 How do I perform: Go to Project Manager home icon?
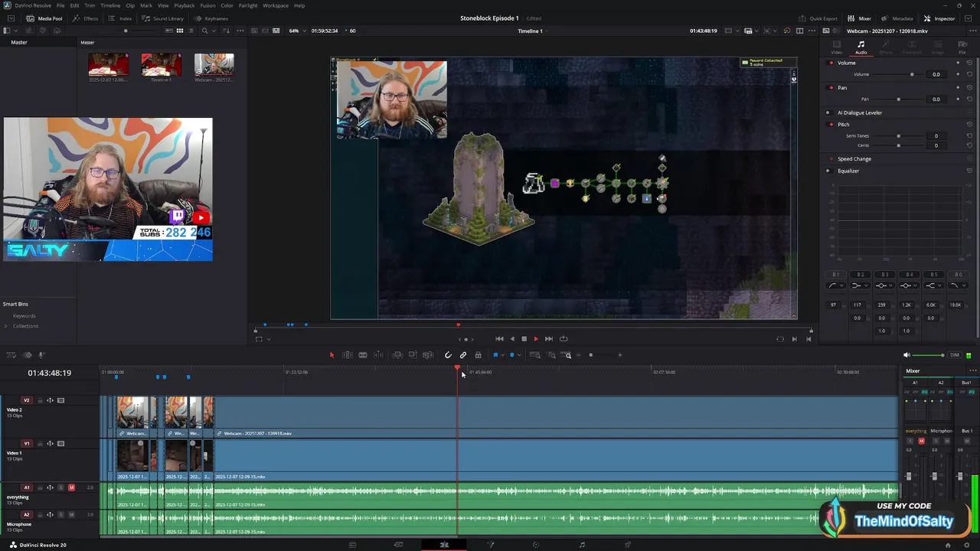(x=948, y=545)
